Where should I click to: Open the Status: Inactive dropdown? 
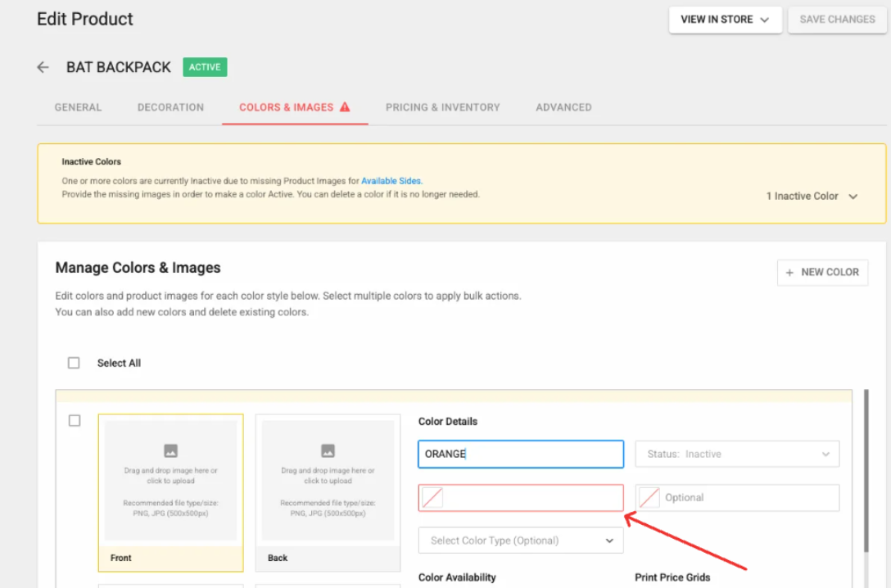737,454
